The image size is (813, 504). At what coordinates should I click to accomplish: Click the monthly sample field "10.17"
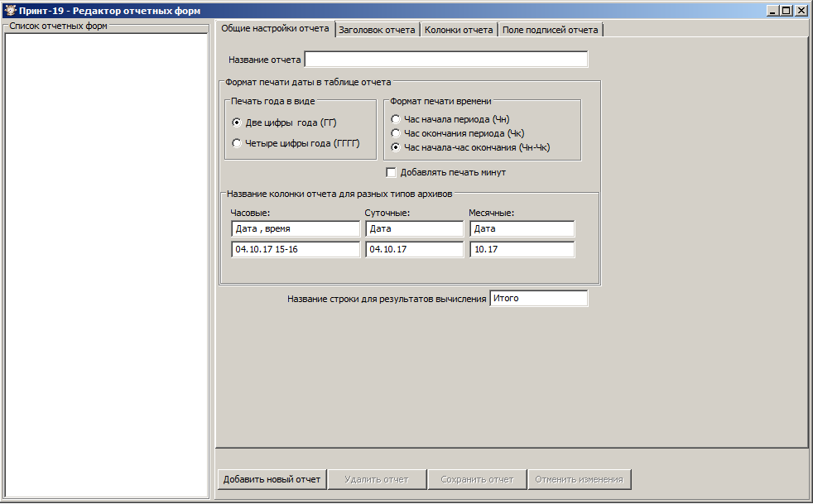pyautogui.click(x=522, y=249)
